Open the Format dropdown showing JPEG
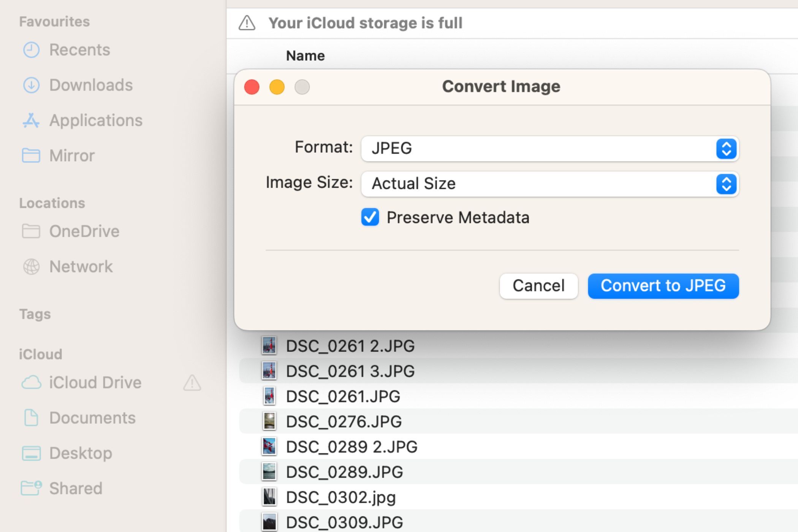 coord(549,148)
